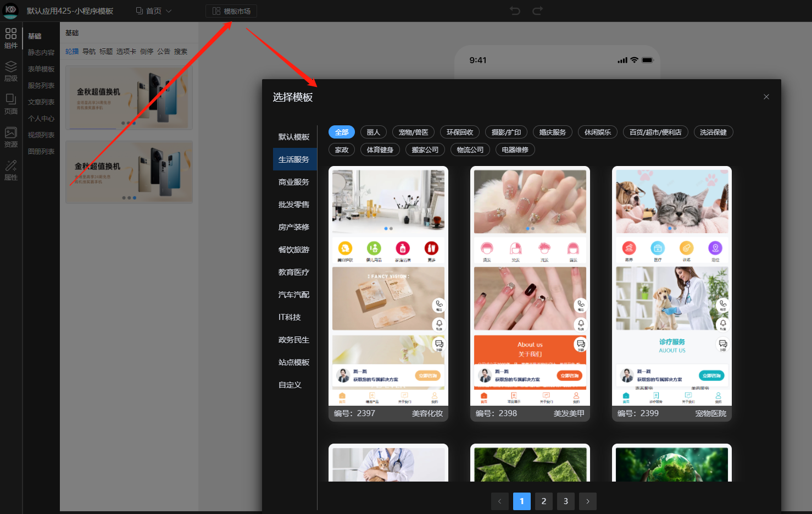Screen dimensions: 812x514
Task: Switch to 标题 component tab
Action: tap(106, 52)
